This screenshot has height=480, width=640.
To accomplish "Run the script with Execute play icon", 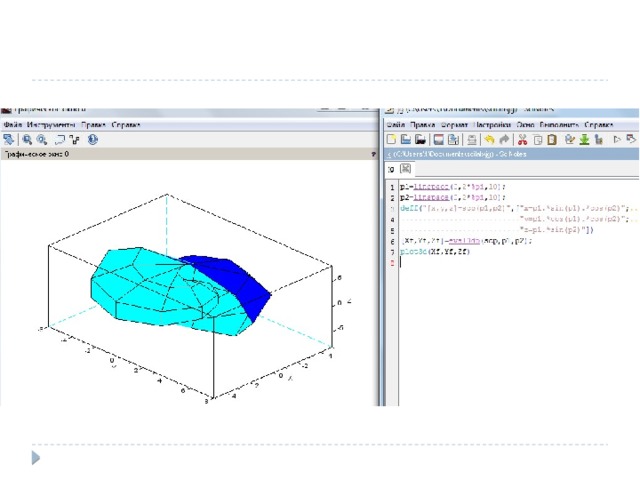I will 617,140.
